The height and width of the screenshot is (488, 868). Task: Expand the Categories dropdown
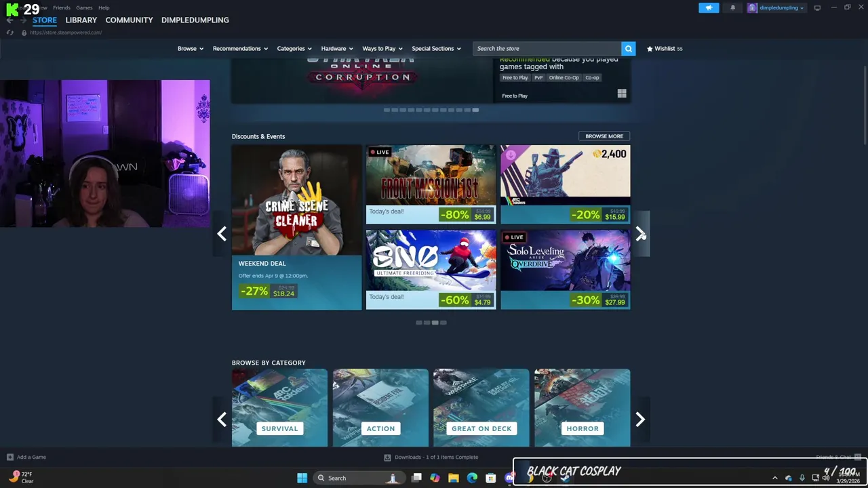(x=294, y=49)
